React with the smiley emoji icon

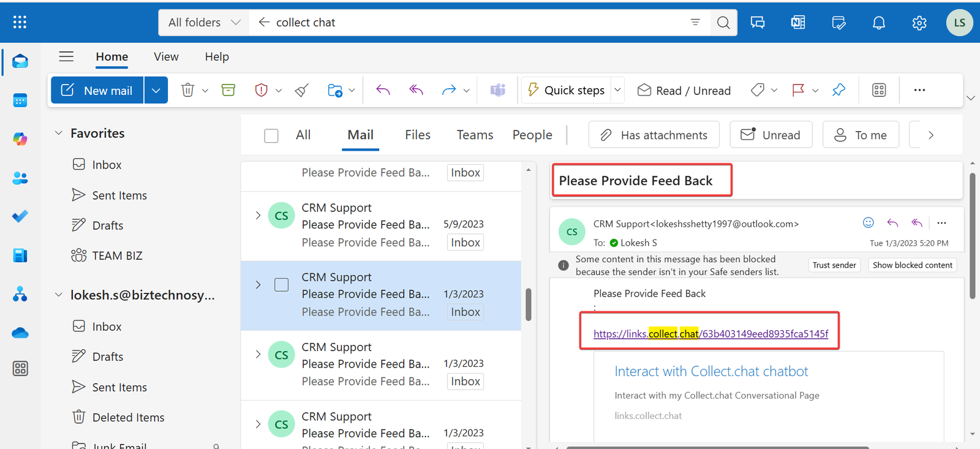point(868,223)
